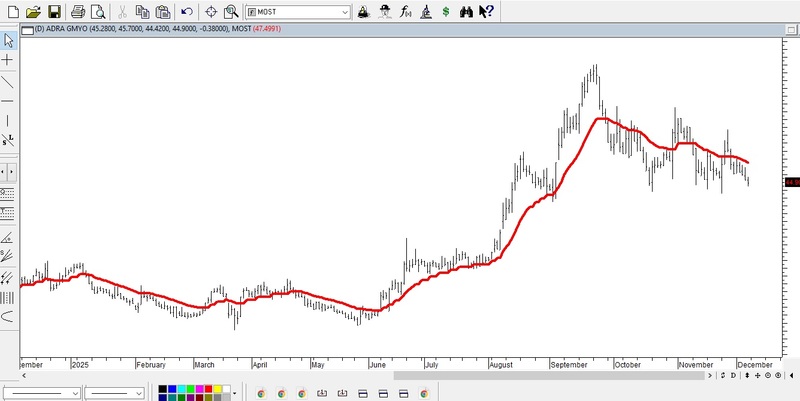800x401 pixels.
Task: Select the horizontal line drawing tool
Action: (8, 101)
